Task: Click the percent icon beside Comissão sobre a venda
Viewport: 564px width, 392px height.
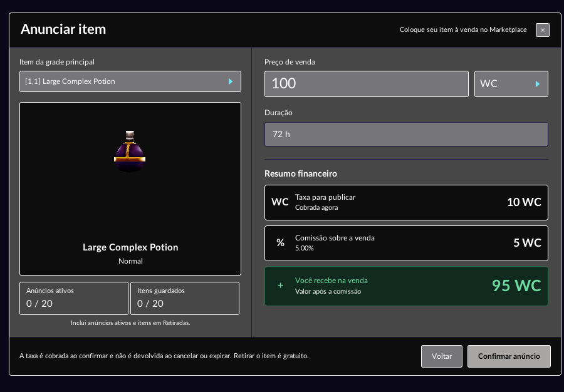Action: (x=280, y=243)
